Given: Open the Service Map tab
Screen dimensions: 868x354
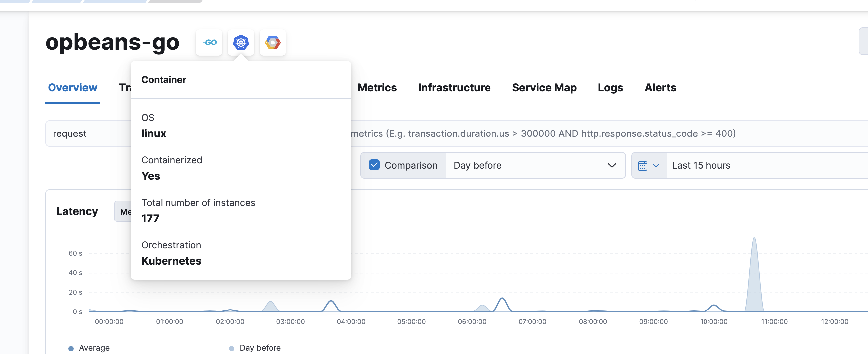Looking at the screenshot, I should pyautogui.click(x=544, y=88).
